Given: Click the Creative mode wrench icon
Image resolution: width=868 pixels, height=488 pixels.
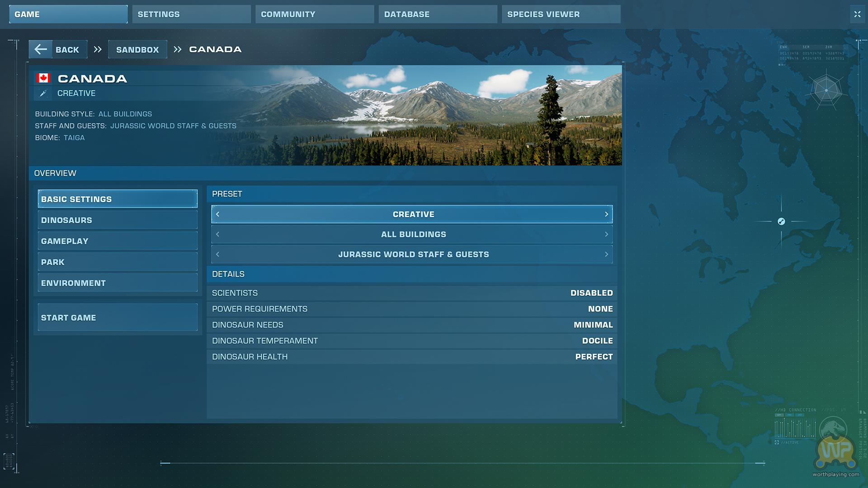Looking at the screenshot, I should [x=43, y=94].
